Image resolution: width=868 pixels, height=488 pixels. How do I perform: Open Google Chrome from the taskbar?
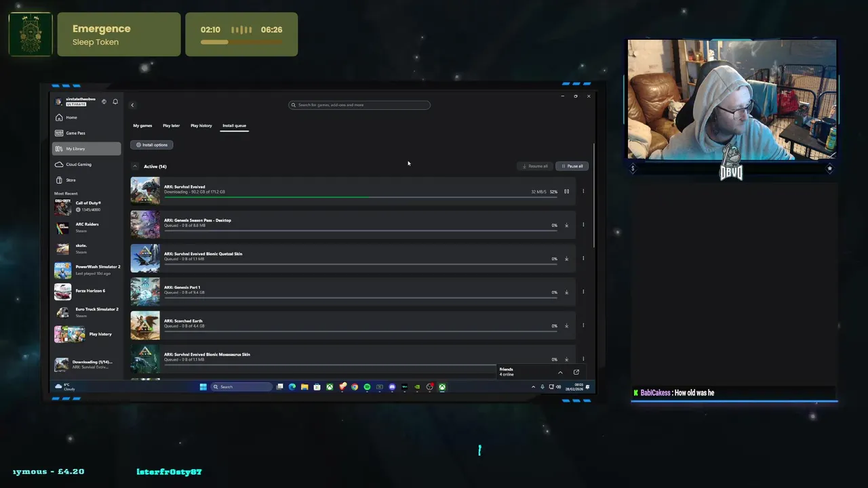pos(354,387)
